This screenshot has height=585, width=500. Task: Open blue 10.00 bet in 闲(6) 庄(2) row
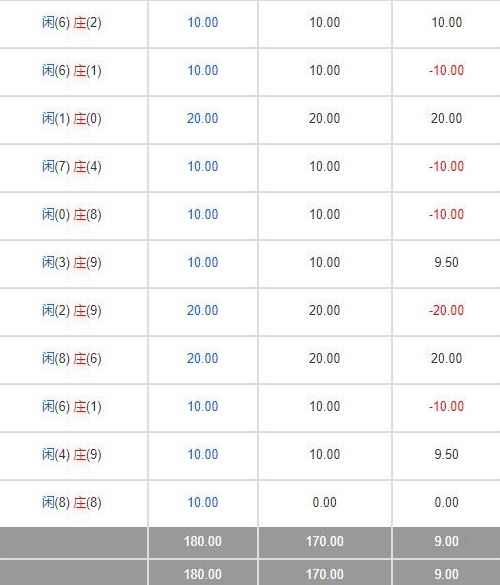[203, 22]
